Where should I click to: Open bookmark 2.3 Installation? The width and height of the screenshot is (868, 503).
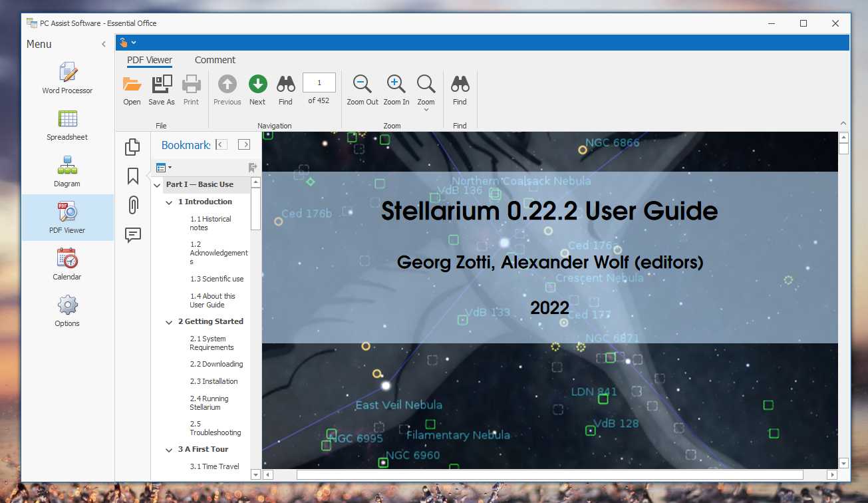[214, 382]
